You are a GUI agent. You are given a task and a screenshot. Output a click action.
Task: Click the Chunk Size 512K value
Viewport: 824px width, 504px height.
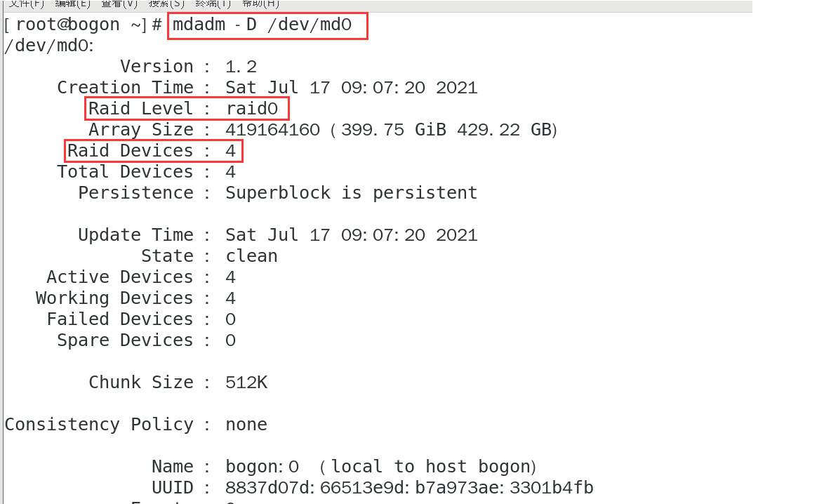tap(246, 382)
